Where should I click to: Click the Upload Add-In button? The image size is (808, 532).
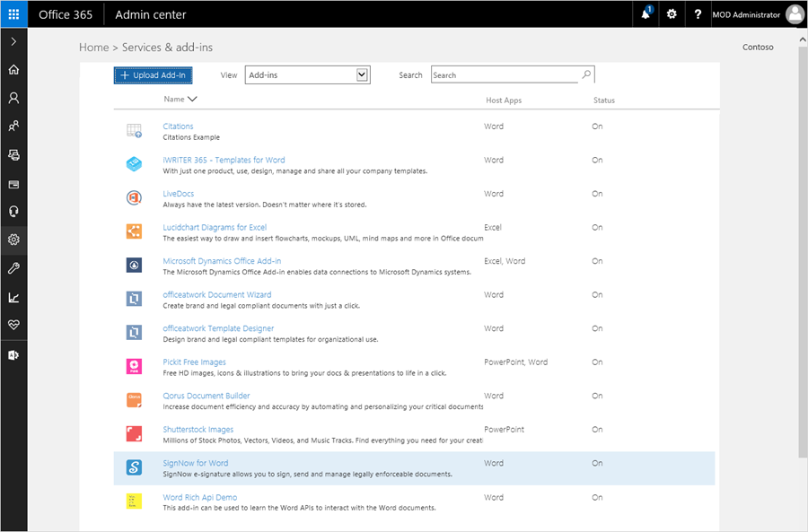(153, 75)
